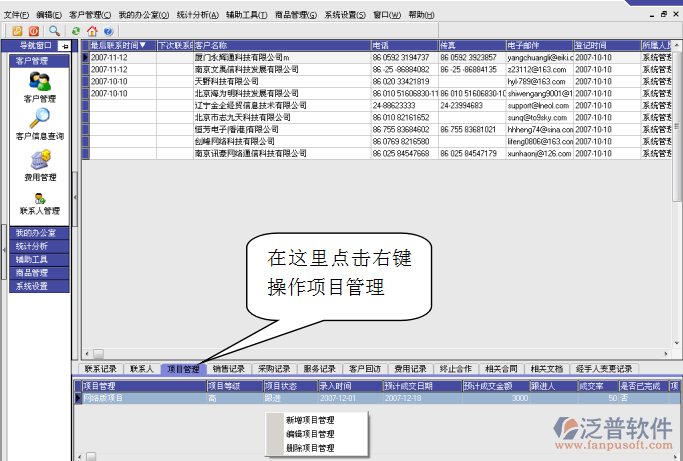Choose 新增项目管理 from context menu
The width and height of the screenshot is (683, 461).
(x=310, y=421)
